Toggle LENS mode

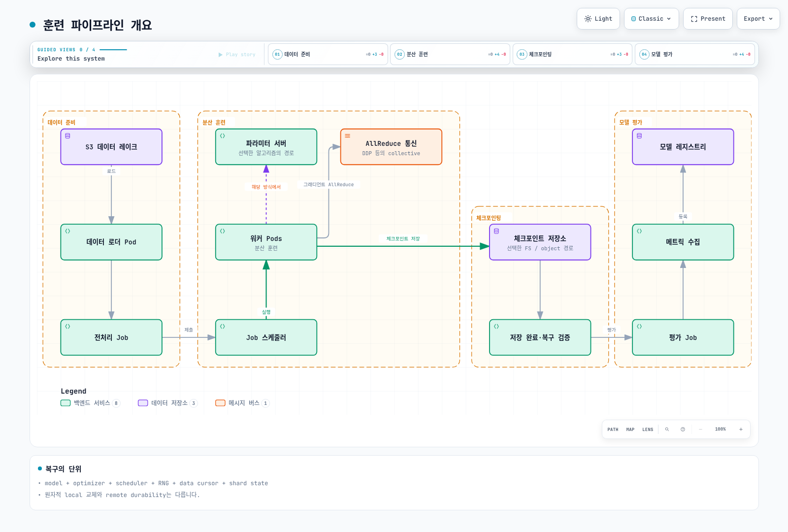(x=648, y=430)
